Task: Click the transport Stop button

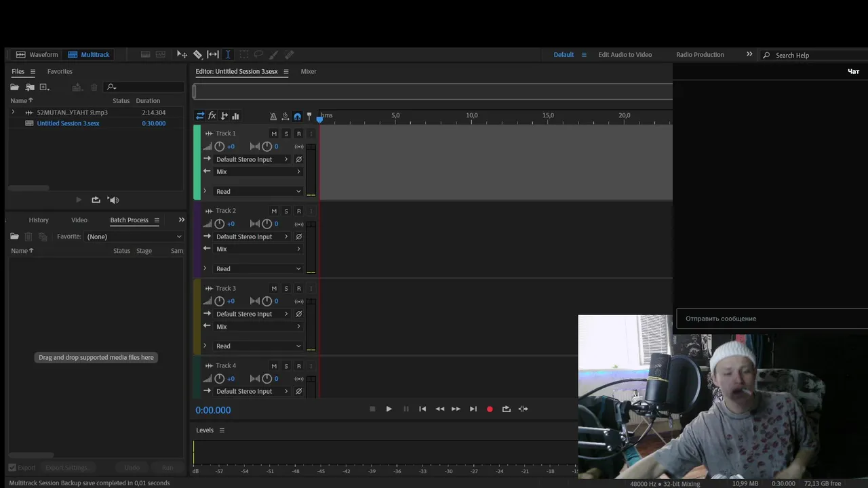Action: pyautogui.click(x=372, y=409)
